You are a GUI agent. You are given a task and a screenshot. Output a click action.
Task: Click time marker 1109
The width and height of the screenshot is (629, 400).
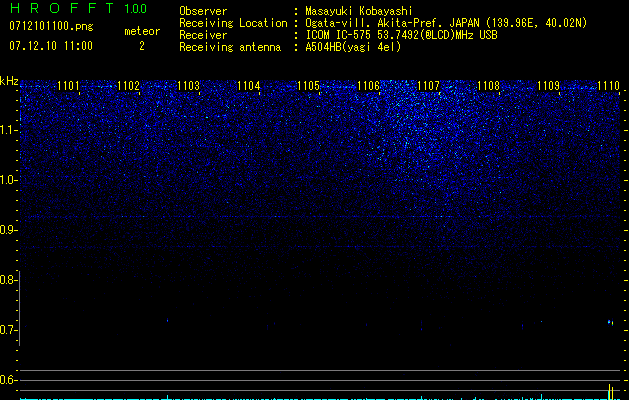click(x=549, y=86)
